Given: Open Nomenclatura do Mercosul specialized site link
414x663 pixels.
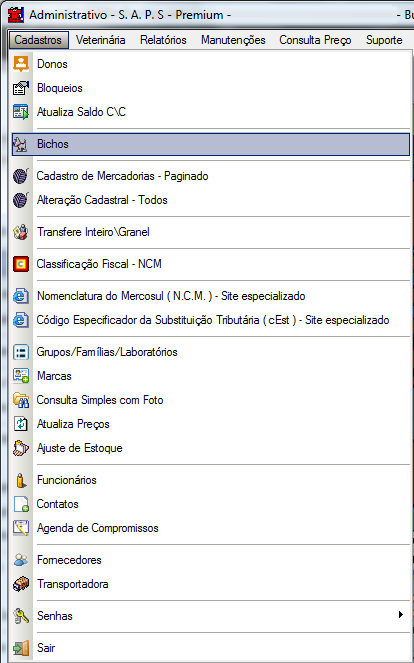Looking at the screenshot, I should [x=211, y=296].
